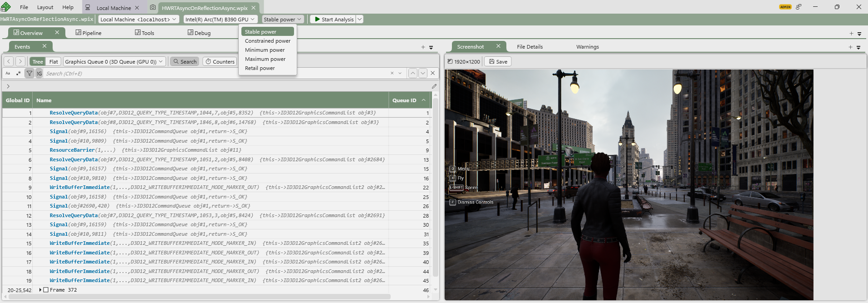Navigate forward with the right arrow in Events
The width and height of the screenshot is (868, 303).
click(20, 61)
